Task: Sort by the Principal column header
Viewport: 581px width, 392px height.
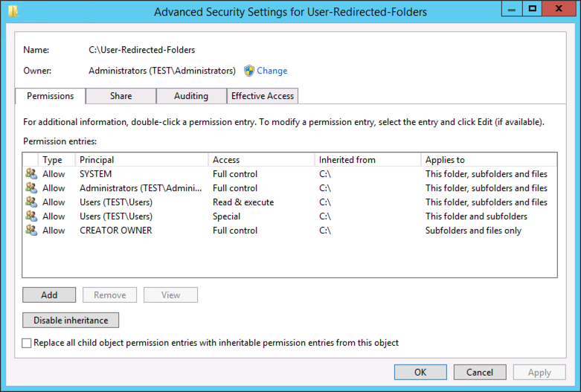Action: pos(142,160)
